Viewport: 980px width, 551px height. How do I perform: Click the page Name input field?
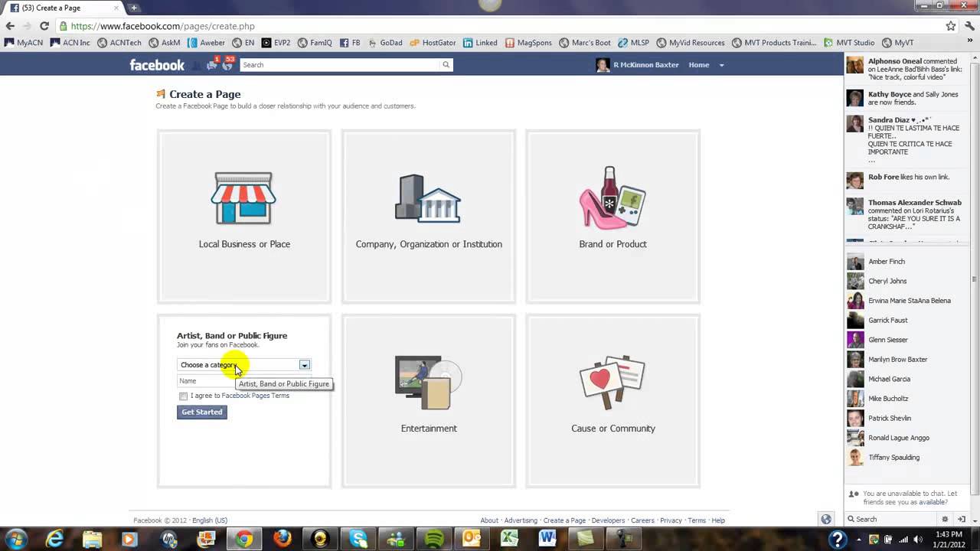243,381
